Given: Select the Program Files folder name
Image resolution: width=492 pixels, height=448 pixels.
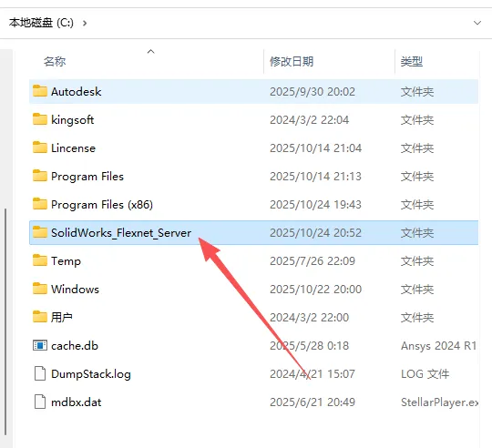Looking at the screenshot, I should point(87,177).
